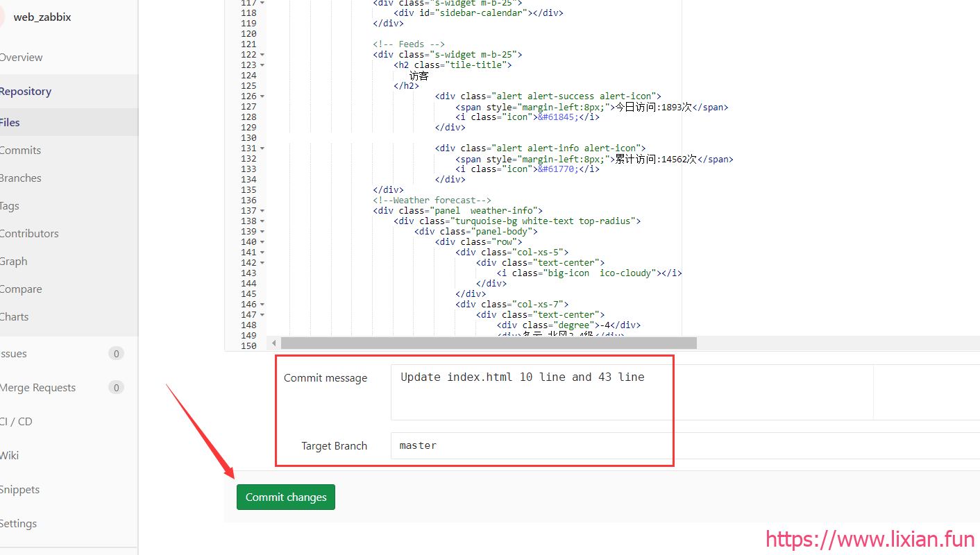Image resolution: width=980 pixels, height=555 pixels.
Task: Fold the h2 block at line 123
Action: 262,65
